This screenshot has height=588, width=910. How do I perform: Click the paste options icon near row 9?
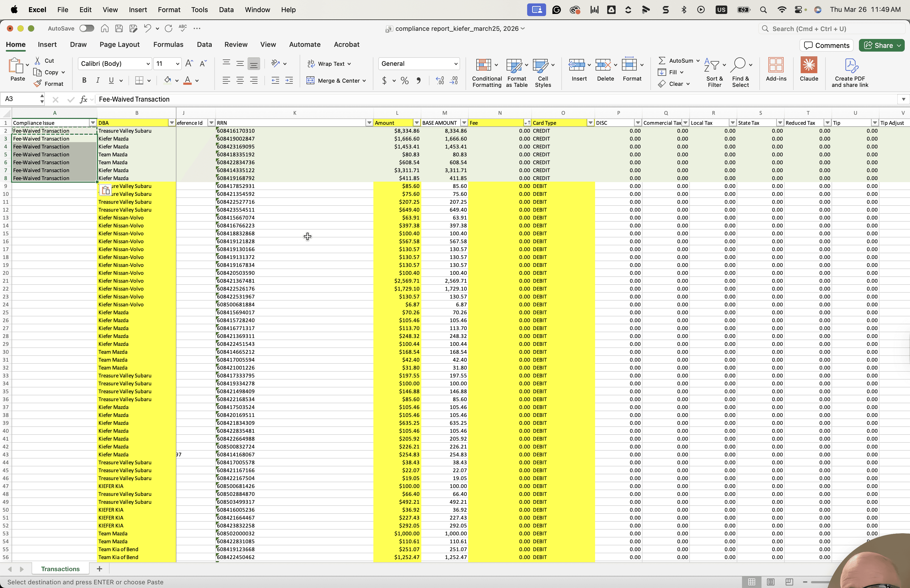pyautogui.click(x=105, y=190)
